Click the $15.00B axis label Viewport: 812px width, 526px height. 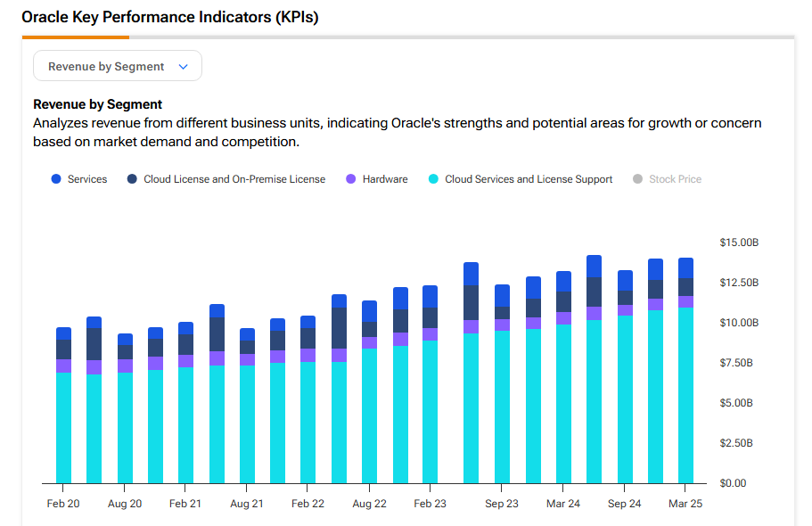(x=739, y=242)
